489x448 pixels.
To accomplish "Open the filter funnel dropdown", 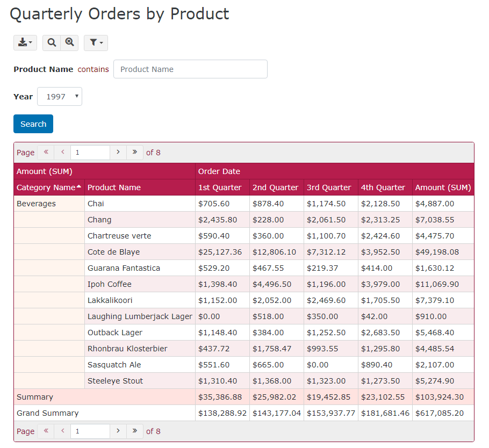I will 96,43.
